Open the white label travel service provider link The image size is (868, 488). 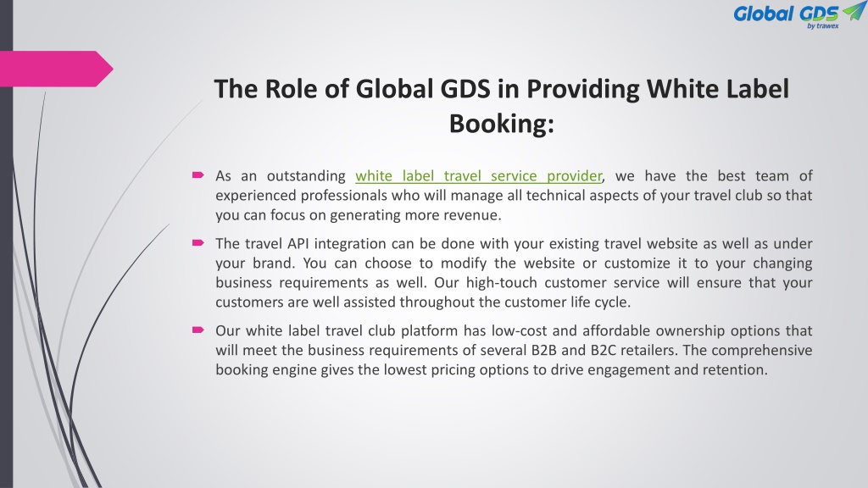tap(478, 176)
